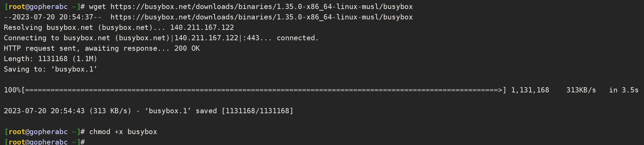Click the "Length: 1131168 (1.1M)" line
Viewport: 644px width, 145px height.
point(50,59)
